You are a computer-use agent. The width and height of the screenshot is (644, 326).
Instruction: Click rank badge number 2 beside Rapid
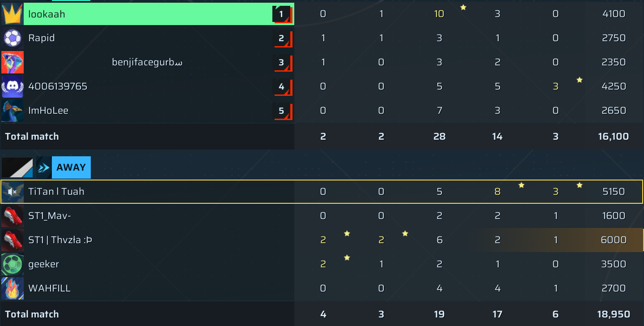click(282, 38)
